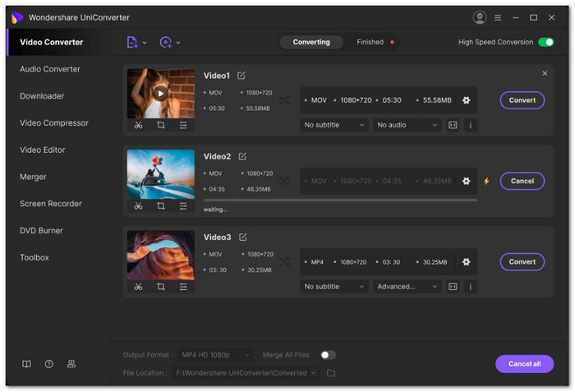Image resolution: width=575 pixels, height=392 pixels.
Task: Open the File Location path dropdown
Action: (x=246, y=373)
